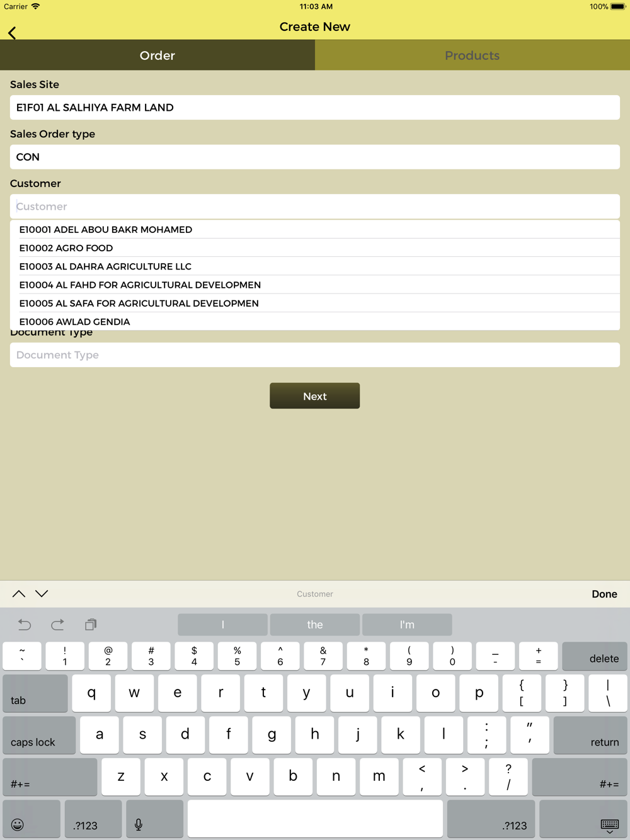This screenshot has height=840, width=630.
Task: Tap the right "#+=" symbols key
Action: (x=580, y=777)
